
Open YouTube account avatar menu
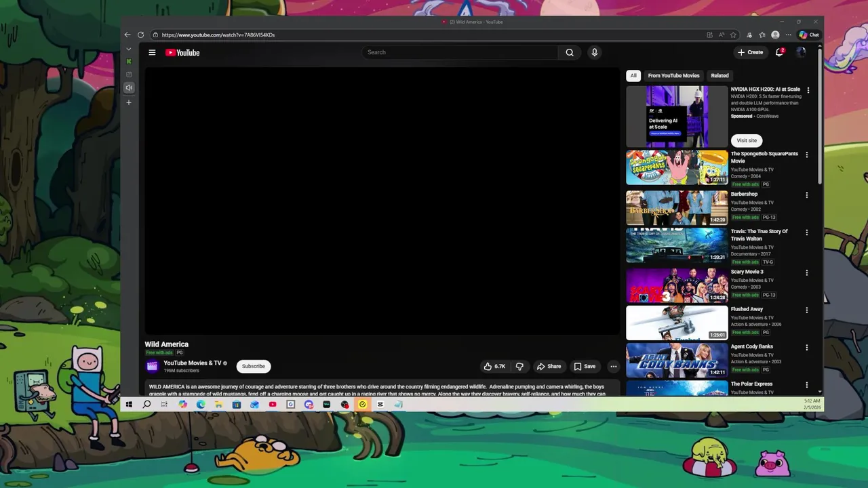click(801, 52)
